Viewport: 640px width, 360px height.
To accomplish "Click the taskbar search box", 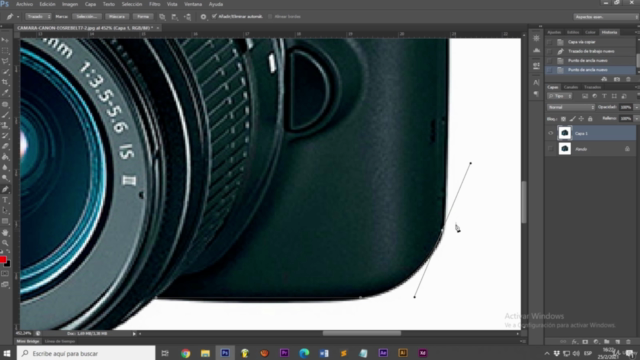I will pos(86,353).
